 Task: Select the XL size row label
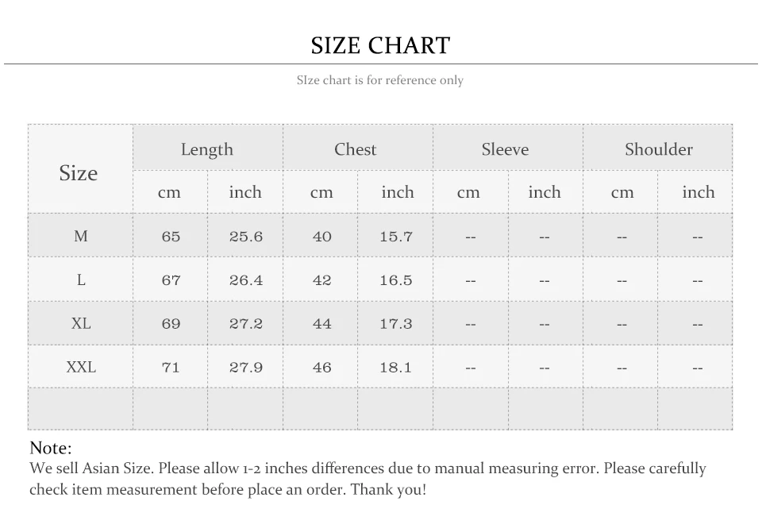point(81,323)
